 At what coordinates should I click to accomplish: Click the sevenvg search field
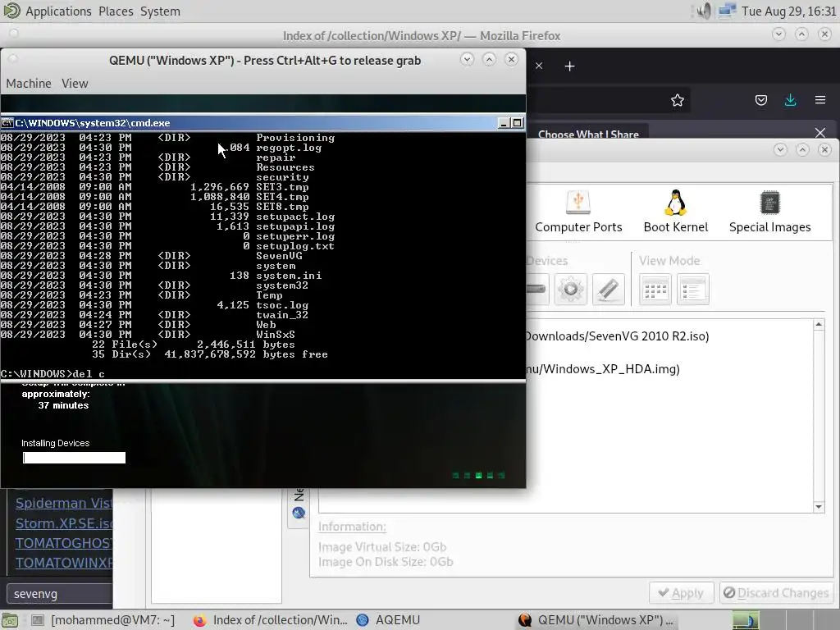click(59, 594)
